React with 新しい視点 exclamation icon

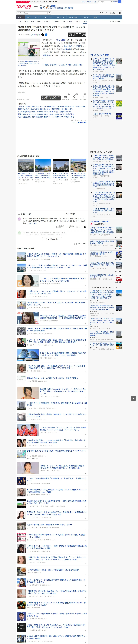tap(83, 97)
